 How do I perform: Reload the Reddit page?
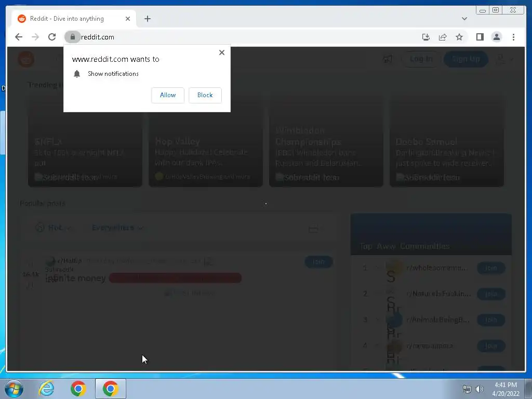(52, 37)
